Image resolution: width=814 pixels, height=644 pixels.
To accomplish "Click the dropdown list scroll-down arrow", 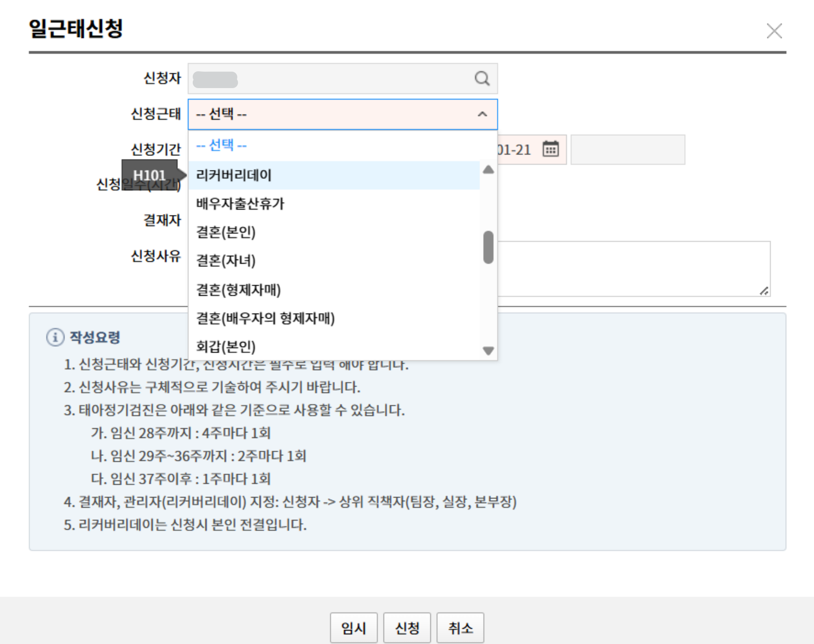I will pos(488,351).
